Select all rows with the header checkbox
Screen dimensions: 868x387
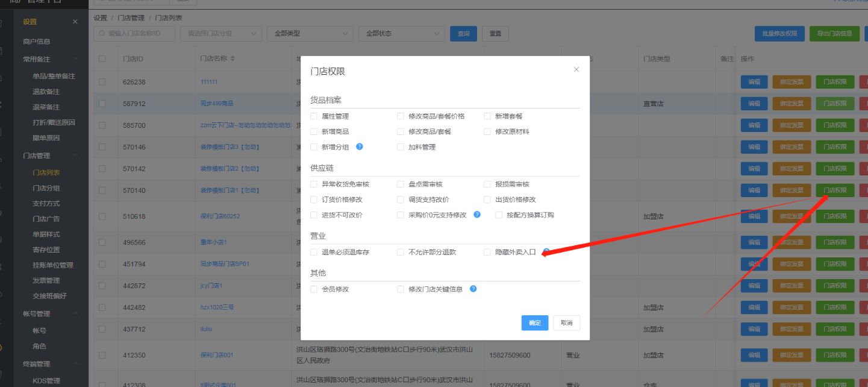coord(102,59)
